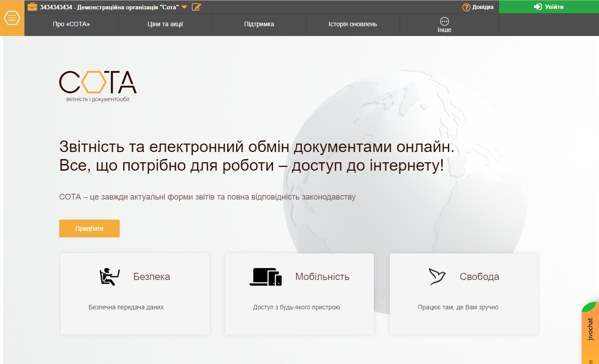The height and width of the screenshot is (364, 599).
Task: Click the Мобільність devices icon
Action: point(265,276)
